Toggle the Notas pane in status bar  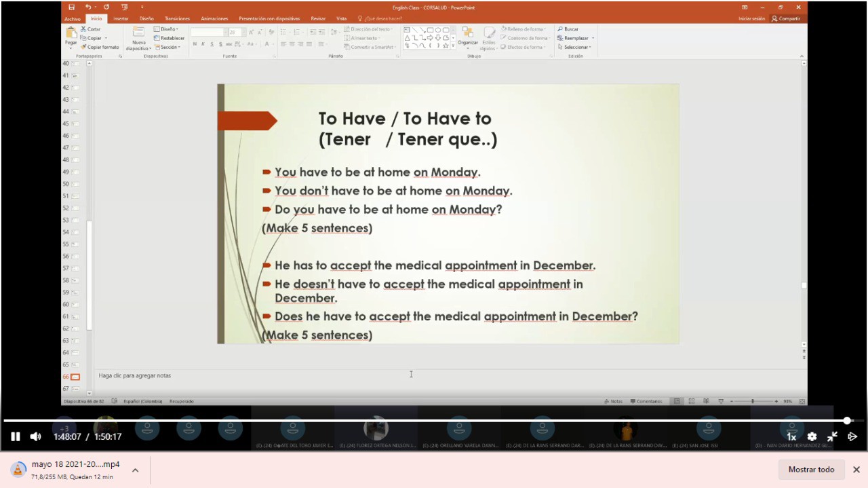click(613, 401)
